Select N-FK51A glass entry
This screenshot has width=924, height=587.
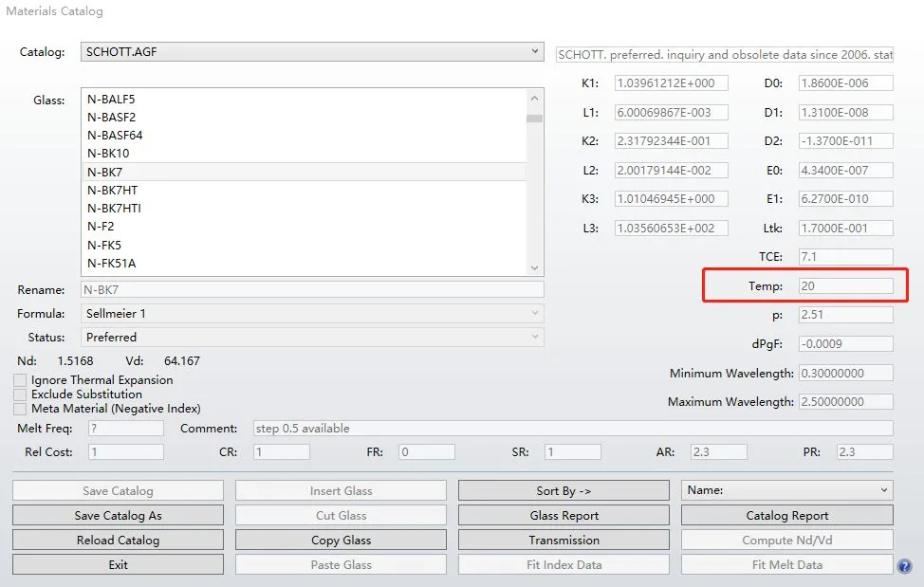(x=111, y=264)
